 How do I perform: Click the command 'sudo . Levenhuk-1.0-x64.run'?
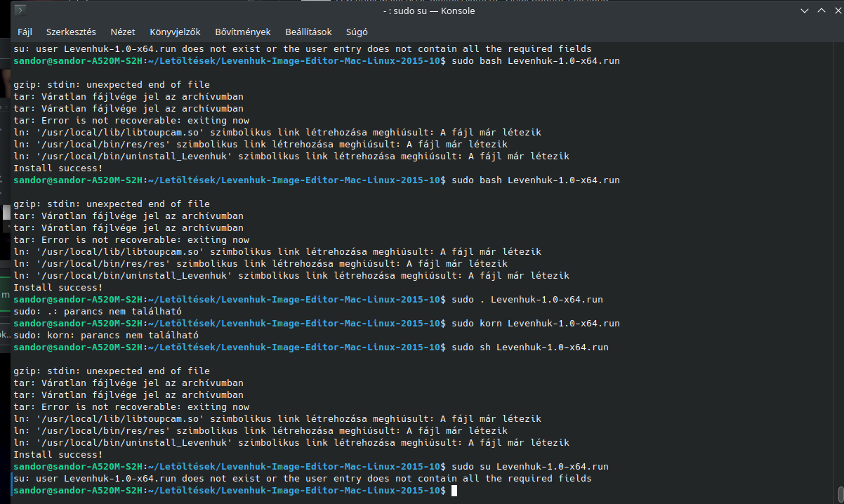(527, 300)
